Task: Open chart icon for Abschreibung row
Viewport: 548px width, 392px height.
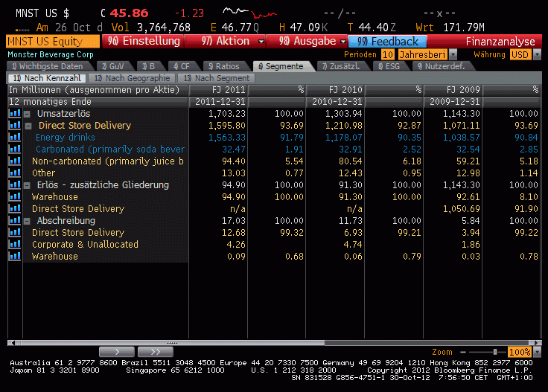Action: tap(15, 221)
